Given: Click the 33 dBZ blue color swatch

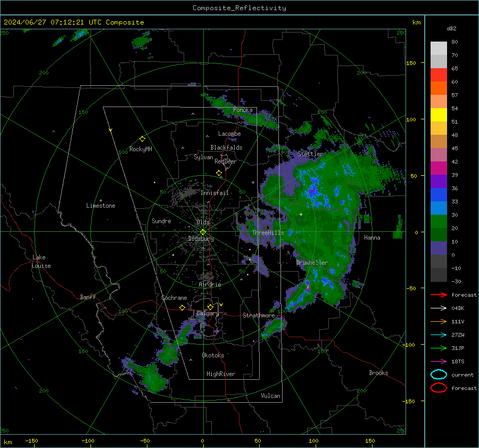Looking at the screenshot, I should coord(439,195).
